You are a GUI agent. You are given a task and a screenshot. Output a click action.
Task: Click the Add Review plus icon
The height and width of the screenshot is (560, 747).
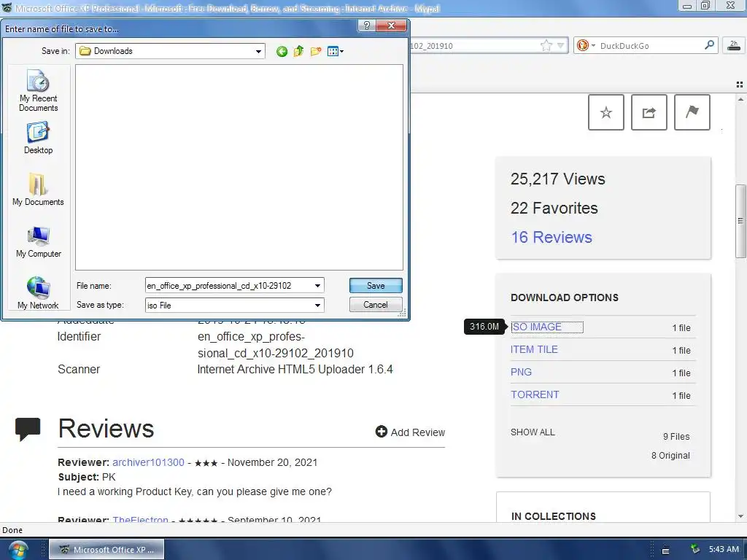pos(381,432)
